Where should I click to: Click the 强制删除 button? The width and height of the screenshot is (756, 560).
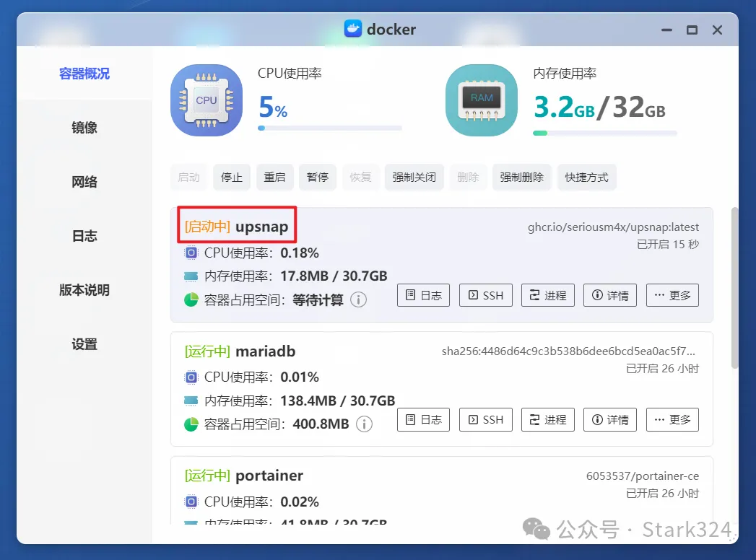[x=521, y=178]
